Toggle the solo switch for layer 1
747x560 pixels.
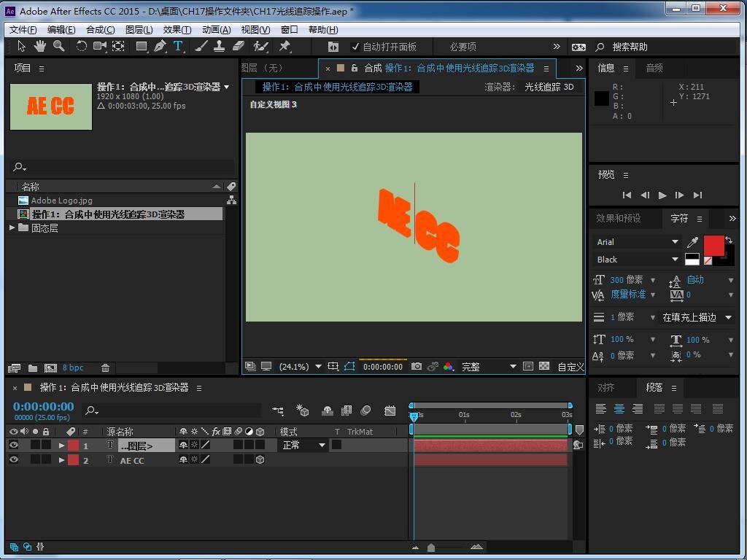tap(35, 445)
